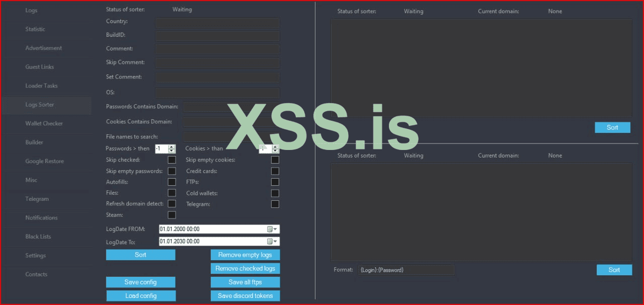The width and height of the screenshot is (644, 305).
Task: Click the OS input field
Action: [x=217, y=93]
